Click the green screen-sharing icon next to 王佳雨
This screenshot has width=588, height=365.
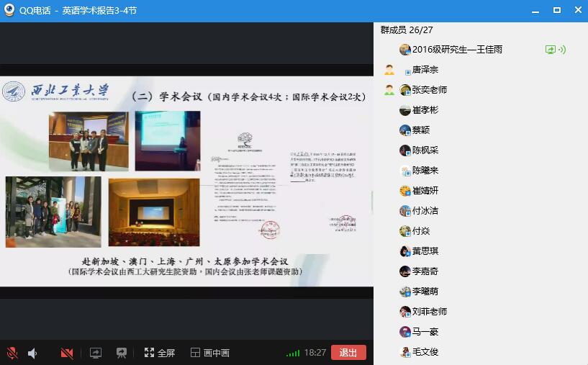555,50
